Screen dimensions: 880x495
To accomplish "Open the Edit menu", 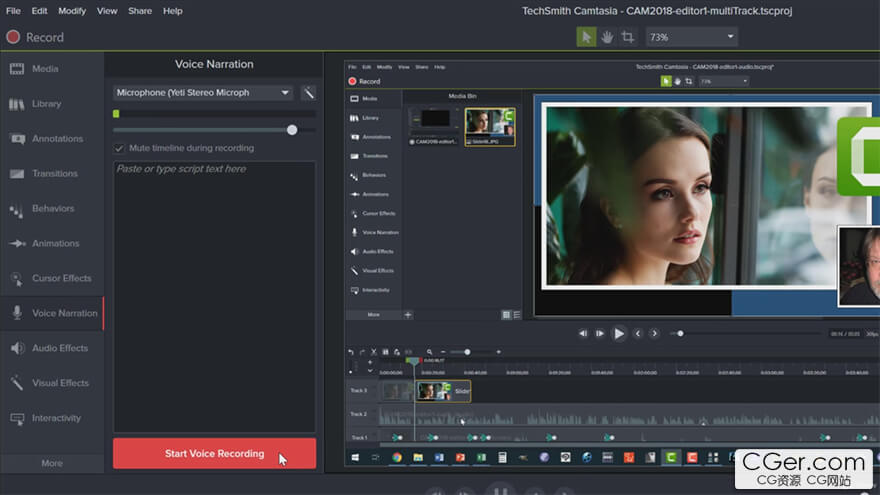I will tap(39, 11).
